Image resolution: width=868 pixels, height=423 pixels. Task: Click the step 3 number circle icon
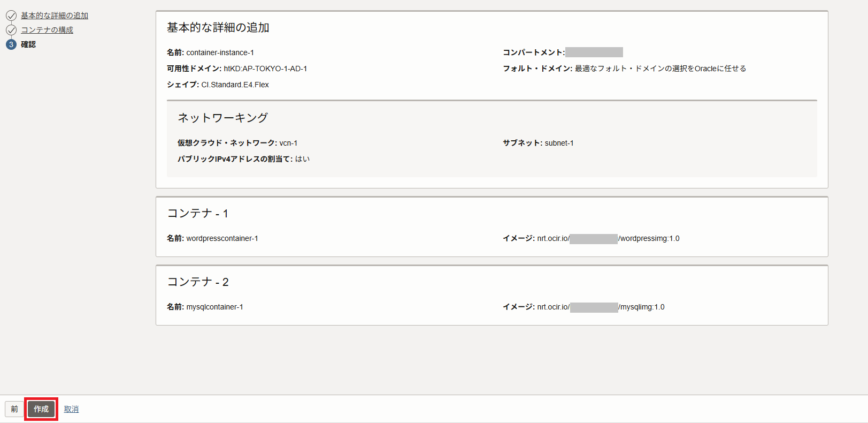point(11,44)
